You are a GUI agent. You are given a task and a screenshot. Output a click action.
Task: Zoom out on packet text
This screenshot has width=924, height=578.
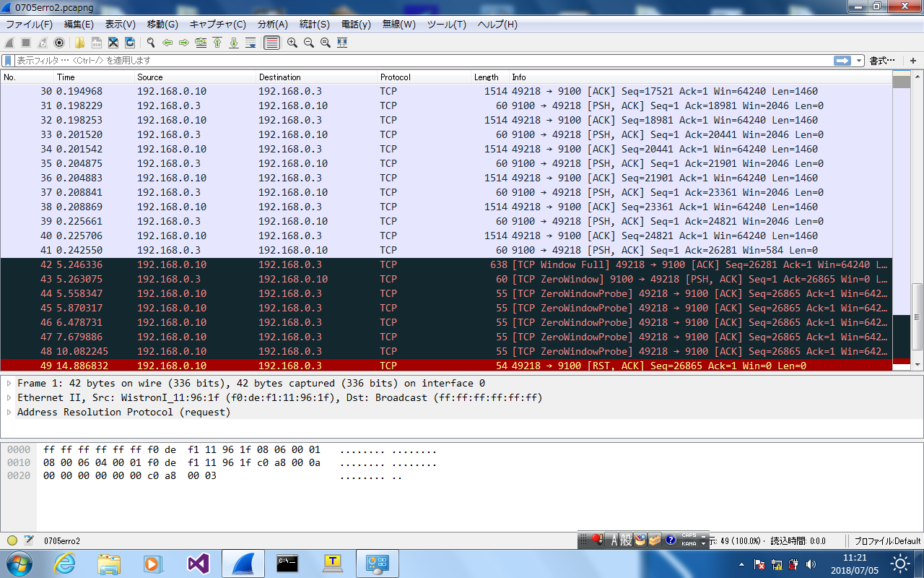[309, 43]
